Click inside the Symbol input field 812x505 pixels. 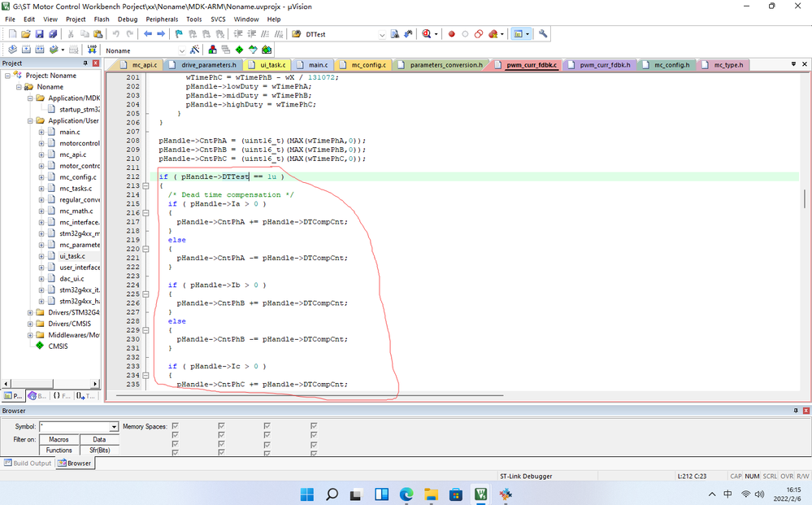pyautogui.click(x=75, y=427)
